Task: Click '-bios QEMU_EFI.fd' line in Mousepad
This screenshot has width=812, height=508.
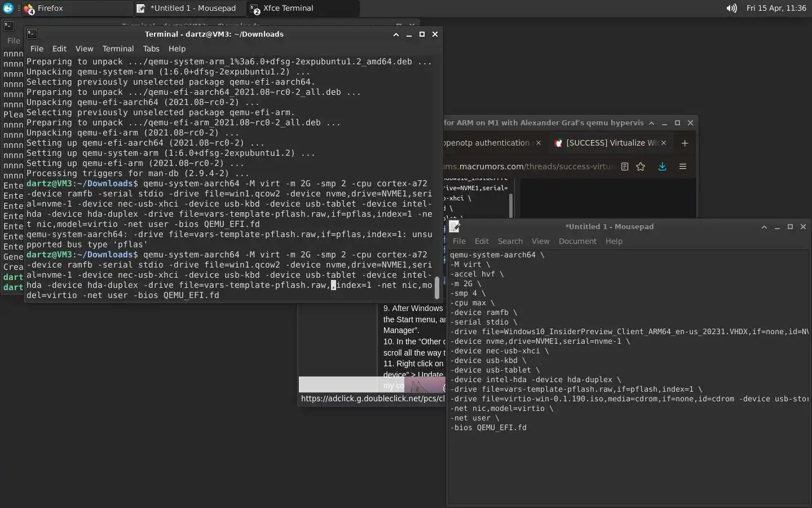Action: tap(488, 427)
